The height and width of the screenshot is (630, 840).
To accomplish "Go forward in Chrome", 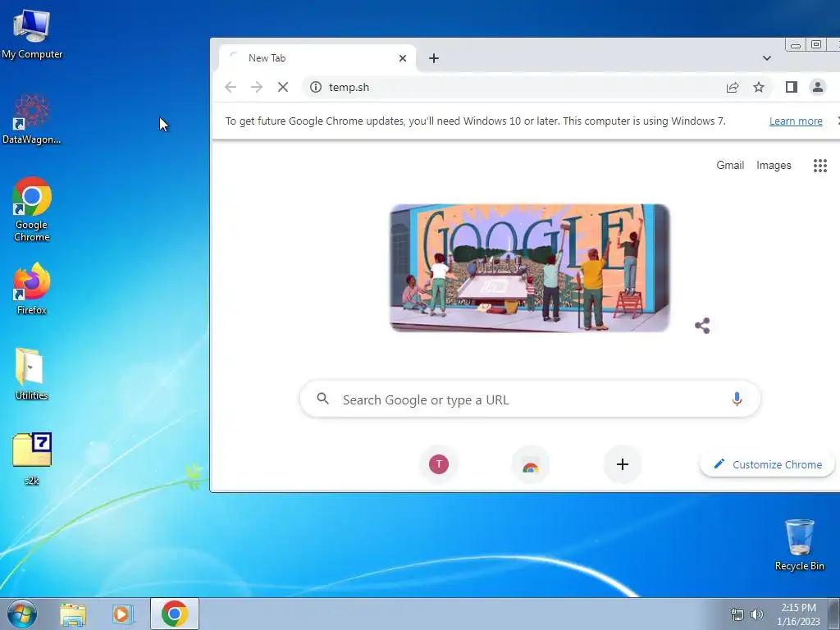I will coord(257,87).
